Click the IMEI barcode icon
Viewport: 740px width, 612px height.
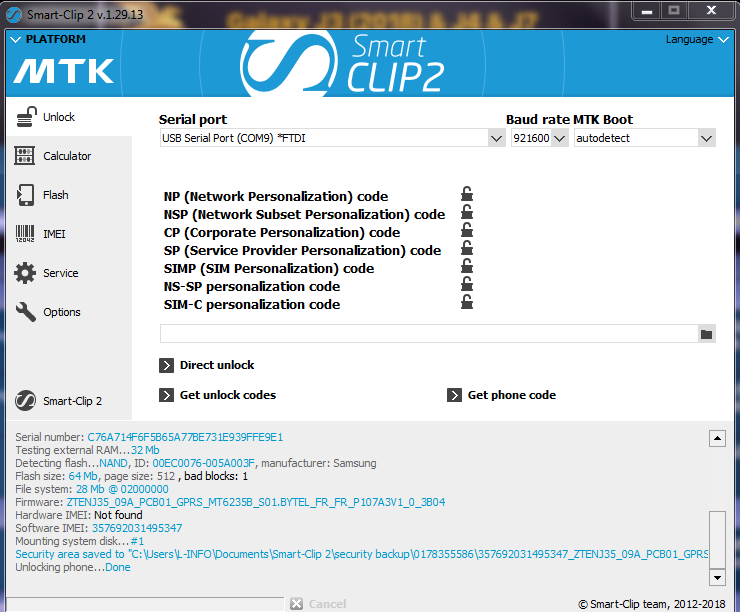pyautogui.click(x=25, y=234)
